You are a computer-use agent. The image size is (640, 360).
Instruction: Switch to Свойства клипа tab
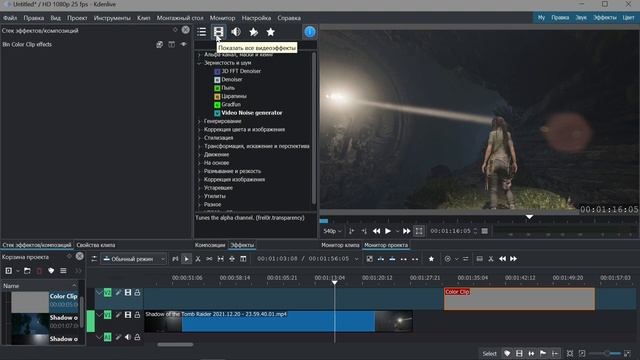click(x=96, y=245)
